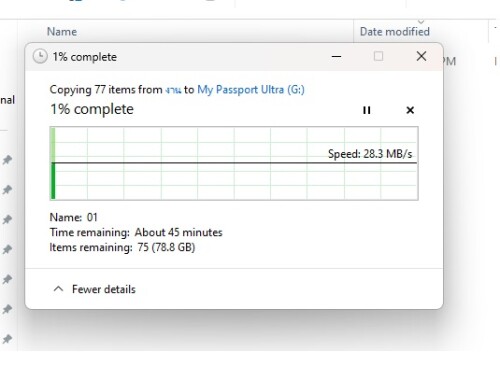Click the greyed-out maximize button of the dialog

pos(378,56)
